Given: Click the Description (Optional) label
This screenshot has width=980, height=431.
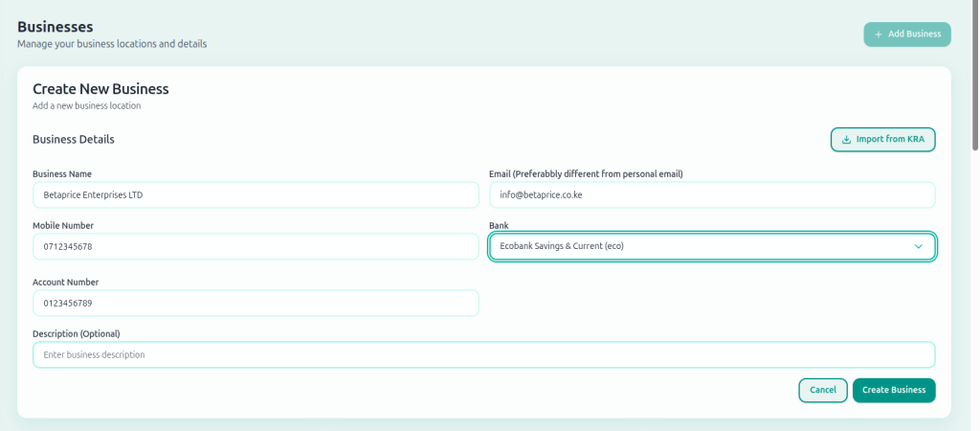Looking at the screenshot, I should (x=77, y=333).
